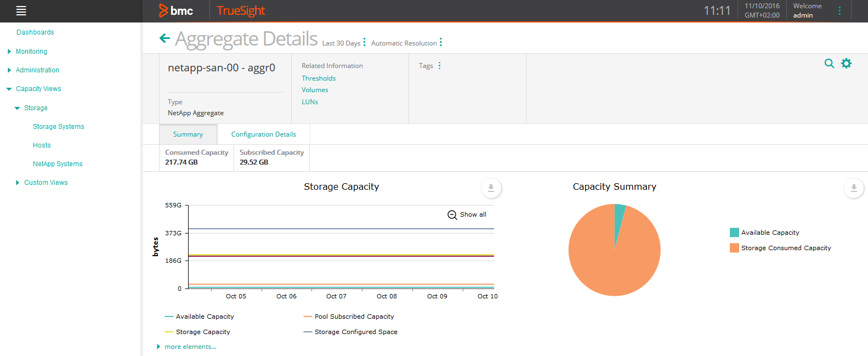Click the 11/10/2016 date display
This screenshot has height=356, width=868.
(x=762, y=6)
